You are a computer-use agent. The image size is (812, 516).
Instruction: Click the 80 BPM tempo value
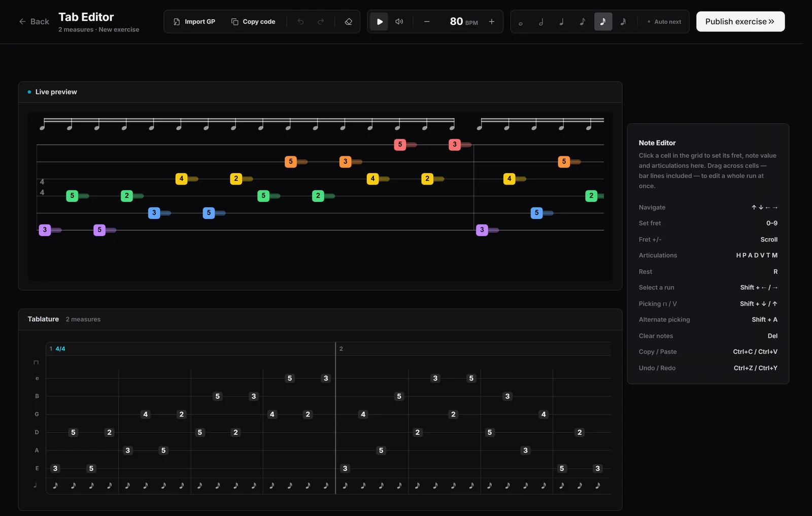463,22
